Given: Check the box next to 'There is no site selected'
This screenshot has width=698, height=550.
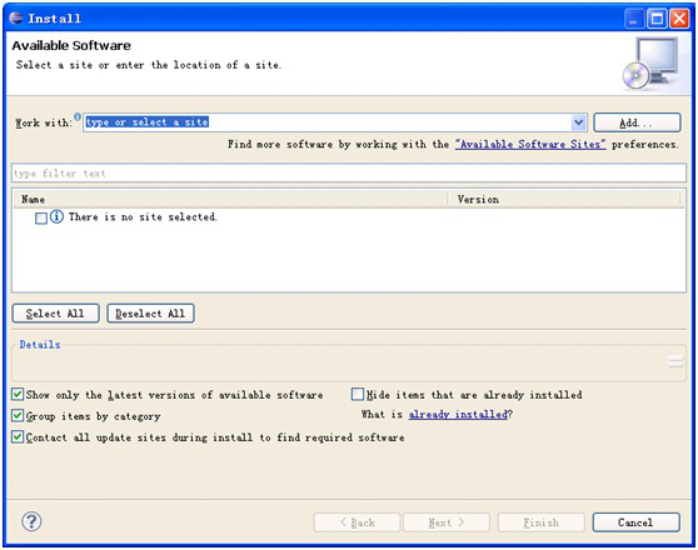Looking at the screenshot, I should point(41,218).
